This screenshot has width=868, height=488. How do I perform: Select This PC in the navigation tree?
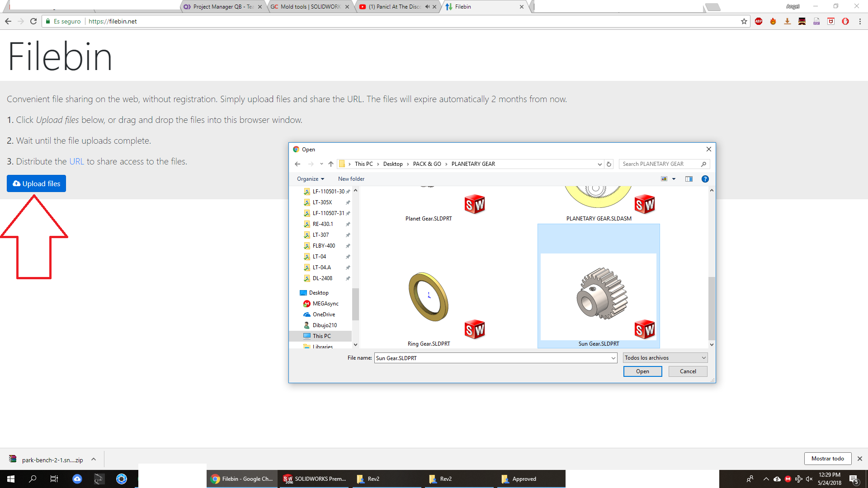[x=321, y=336]
